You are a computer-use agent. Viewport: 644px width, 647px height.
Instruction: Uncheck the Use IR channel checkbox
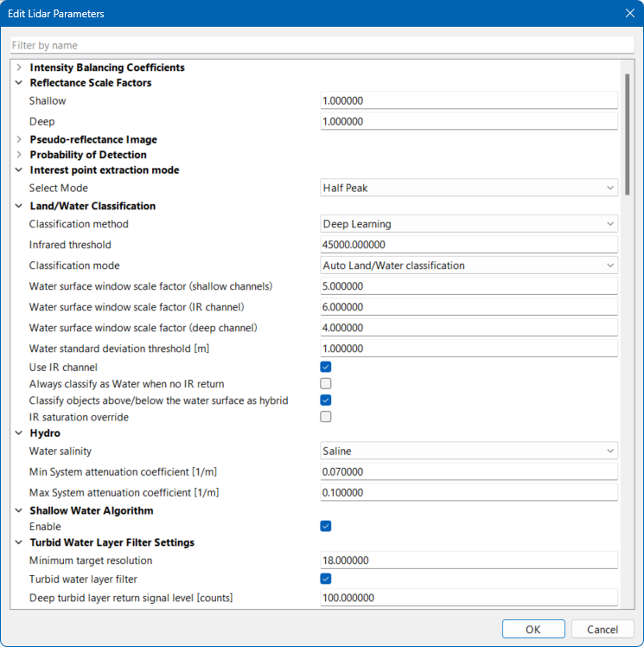point(326,368)
